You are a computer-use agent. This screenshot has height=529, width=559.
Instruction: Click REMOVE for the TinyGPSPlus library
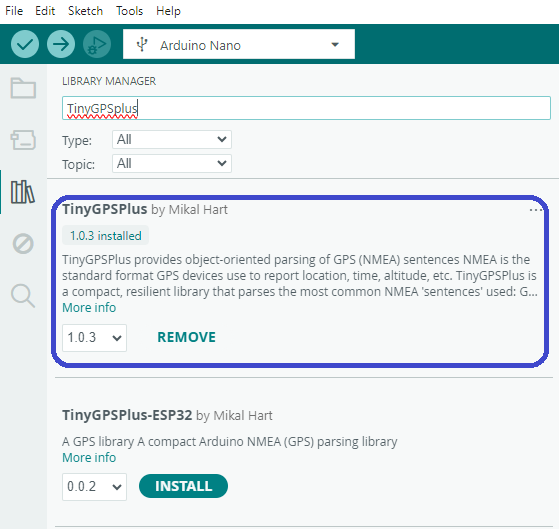pos(186,337)
